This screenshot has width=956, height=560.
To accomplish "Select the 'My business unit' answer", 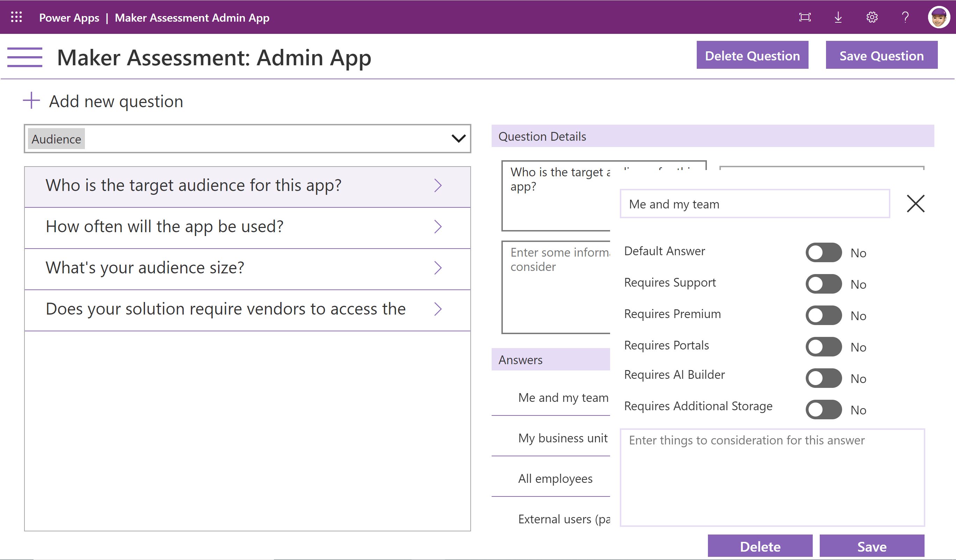I will click(563, 438).
